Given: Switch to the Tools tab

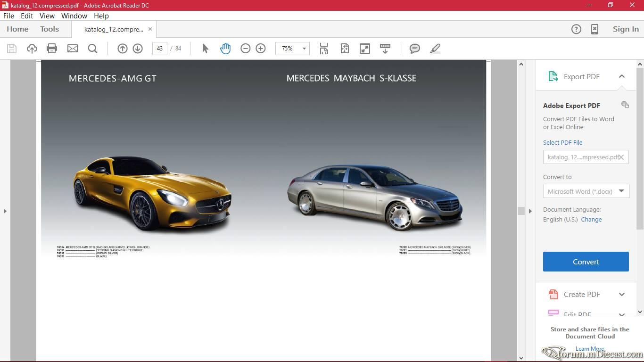Looking at the screenshot, I should point(50,29).
